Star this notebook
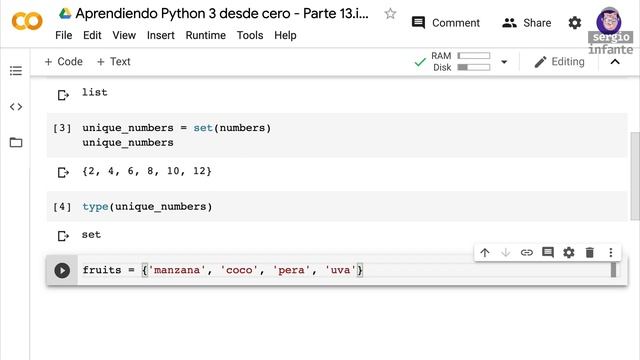640x360 pixels. click(x=390, y=14)
